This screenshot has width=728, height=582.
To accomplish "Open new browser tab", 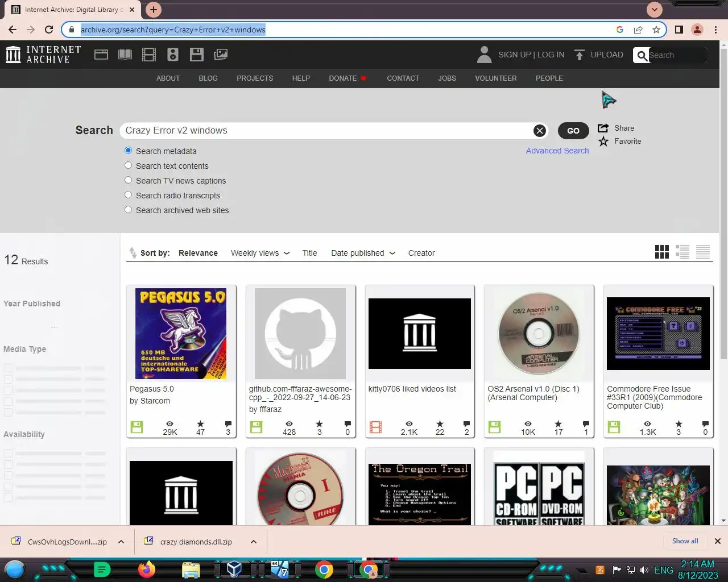I will click(154, 10).
